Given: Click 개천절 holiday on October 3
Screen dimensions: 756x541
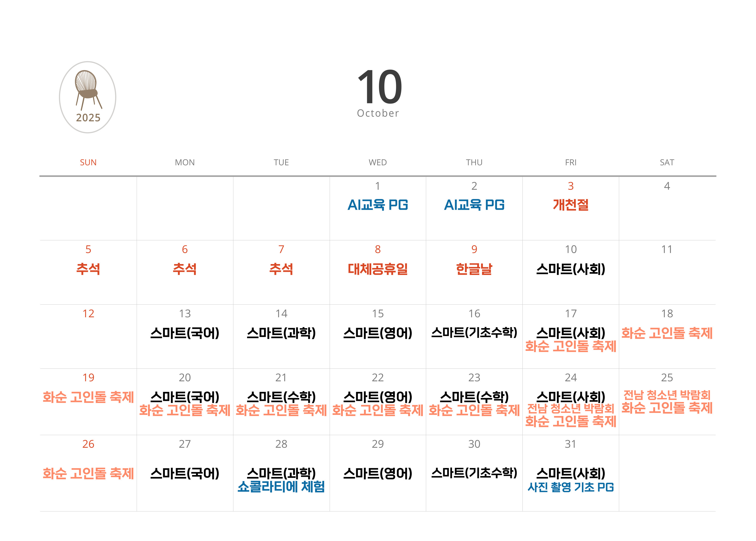Looking at the screenshot, I should 571,204.
